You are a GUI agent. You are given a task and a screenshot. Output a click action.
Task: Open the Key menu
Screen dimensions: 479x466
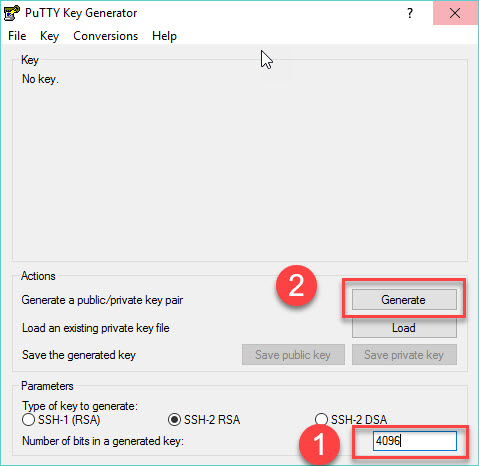click(x=49, y=36)
